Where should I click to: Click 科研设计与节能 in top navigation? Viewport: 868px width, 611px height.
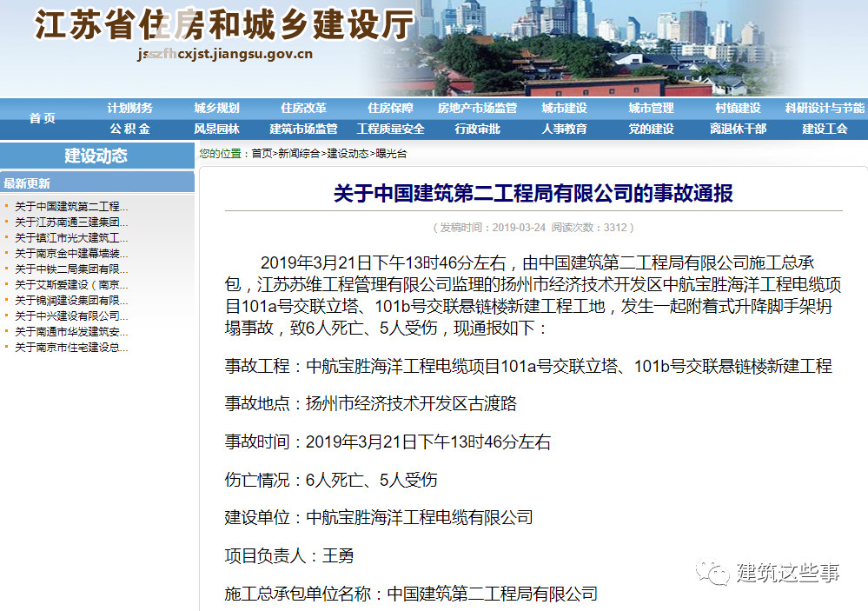coord(825,108)
